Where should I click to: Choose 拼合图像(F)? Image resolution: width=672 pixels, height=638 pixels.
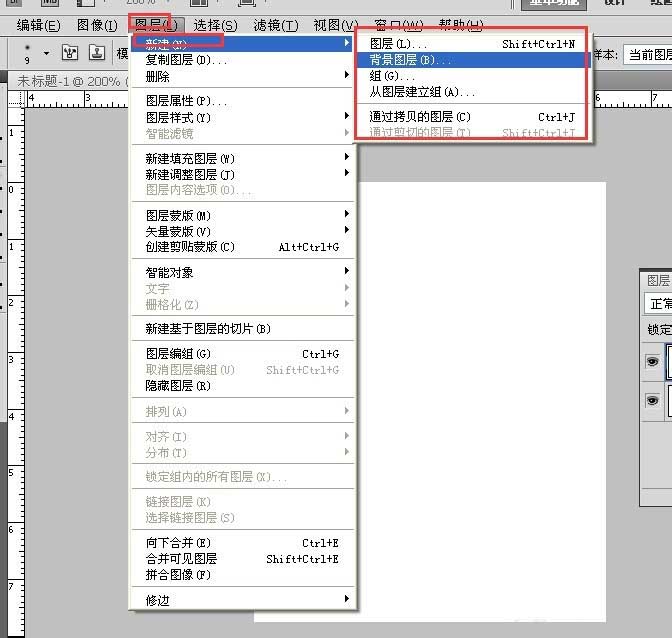(242, 575)
